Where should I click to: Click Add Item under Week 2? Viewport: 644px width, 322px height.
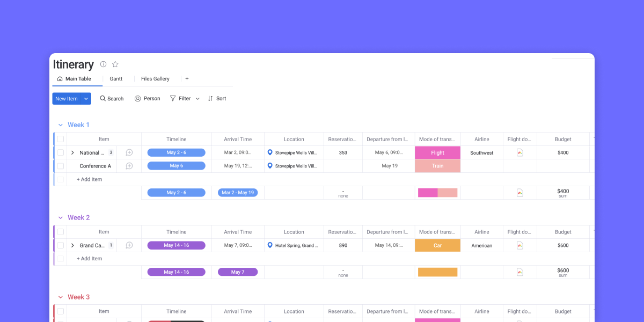coord(89,258)
